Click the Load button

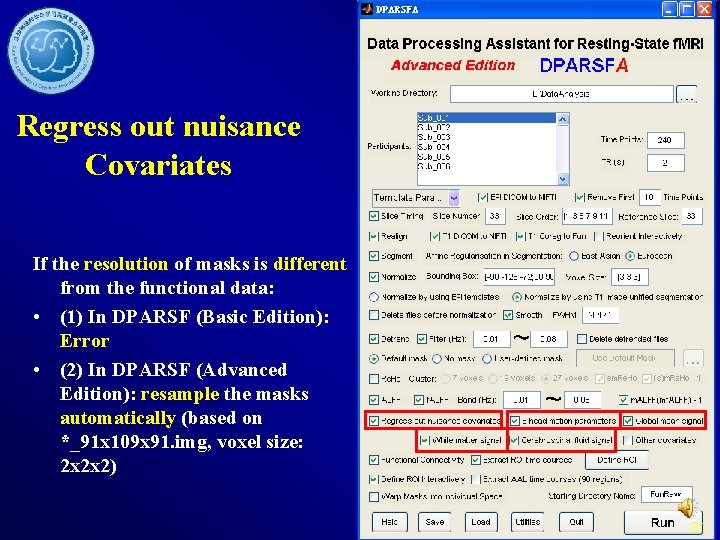tap(481, 522)
